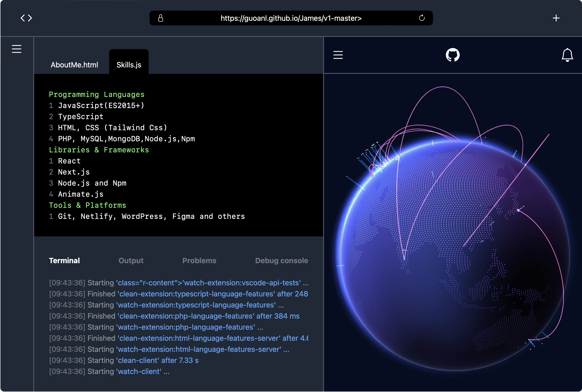Switch to the Terminal panel tab
The width and height of the screenshot is (582, 392).
64,260
